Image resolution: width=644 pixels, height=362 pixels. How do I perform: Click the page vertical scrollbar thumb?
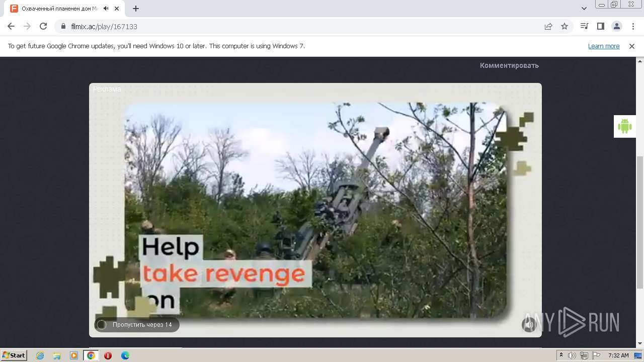(x=640, y=223)
